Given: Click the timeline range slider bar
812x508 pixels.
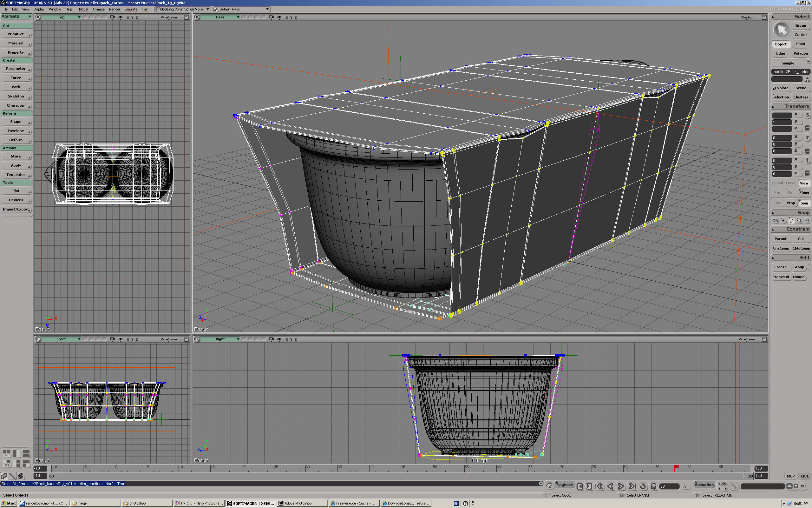Looking at the screenshot, I should pos(401,476).
